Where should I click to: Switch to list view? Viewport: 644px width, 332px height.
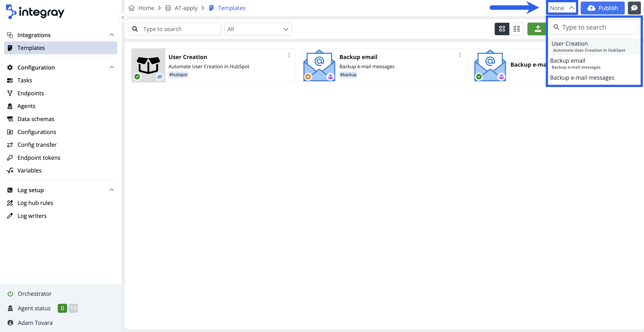click(516, 29)
